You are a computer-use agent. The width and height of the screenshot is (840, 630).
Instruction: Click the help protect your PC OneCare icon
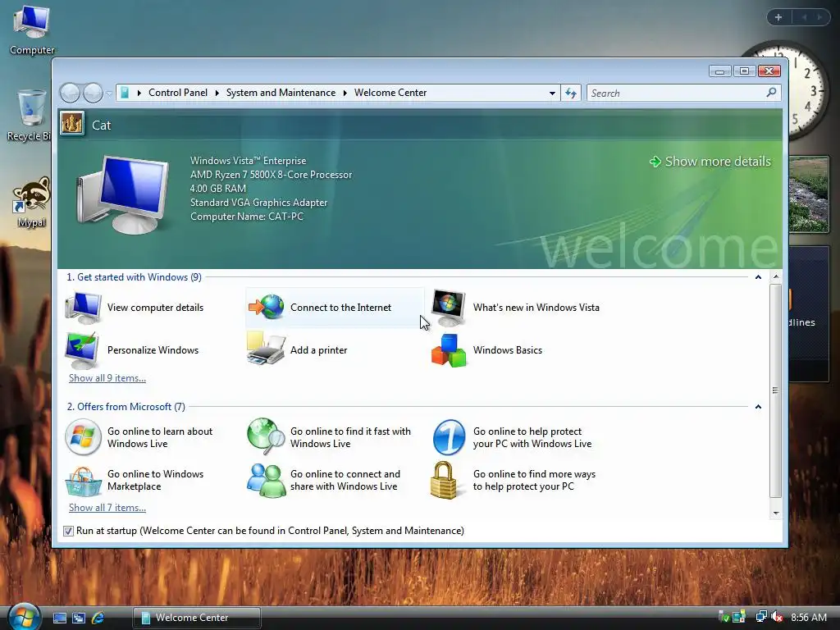[x=449, y=437]
